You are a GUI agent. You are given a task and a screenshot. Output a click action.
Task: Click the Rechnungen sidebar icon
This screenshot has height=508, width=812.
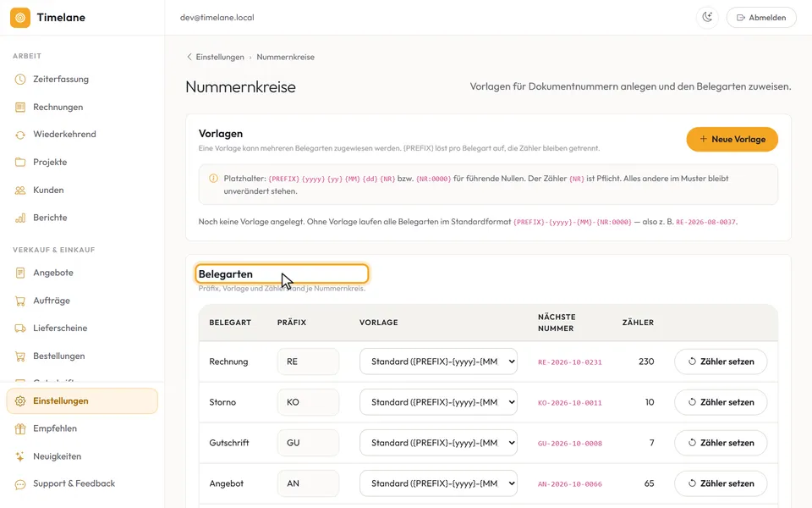[x=20, y=108]
